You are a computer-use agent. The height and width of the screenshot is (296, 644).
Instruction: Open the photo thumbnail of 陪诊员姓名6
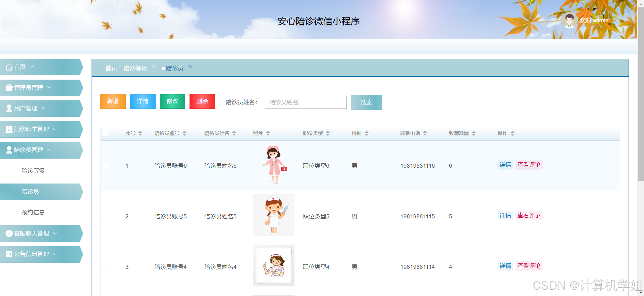274,165
